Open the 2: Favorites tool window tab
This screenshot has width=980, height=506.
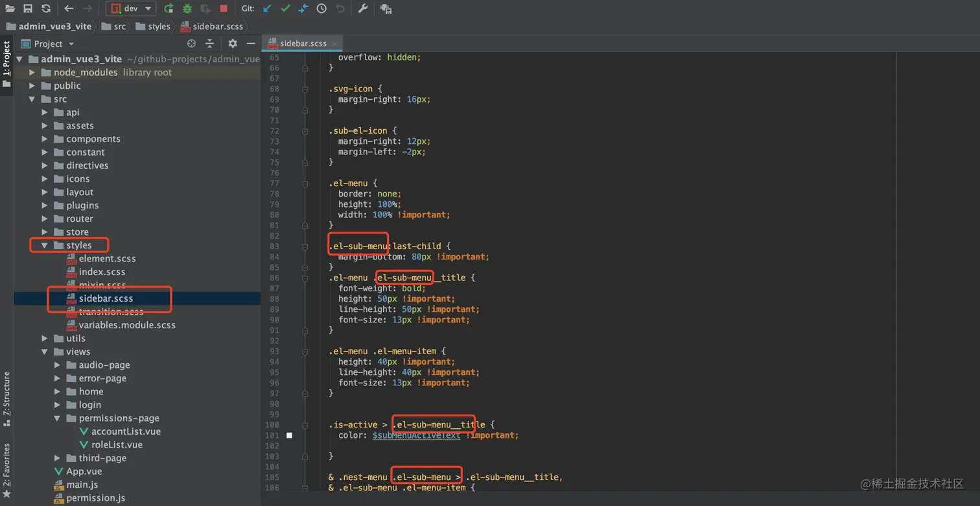pos(6,470)
